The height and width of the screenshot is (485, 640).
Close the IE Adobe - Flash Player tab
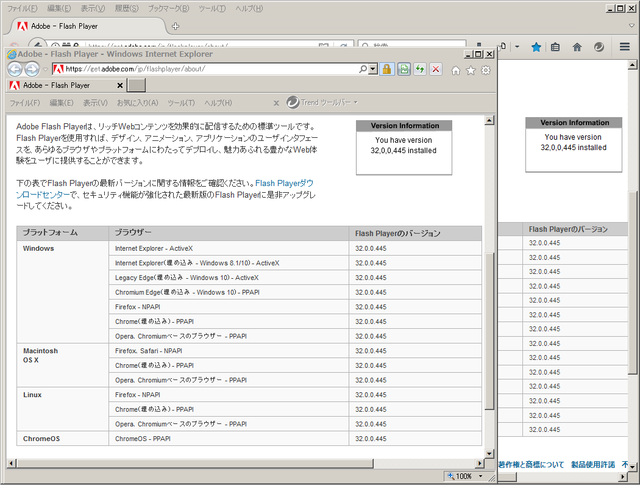click(x=120, y=85)
